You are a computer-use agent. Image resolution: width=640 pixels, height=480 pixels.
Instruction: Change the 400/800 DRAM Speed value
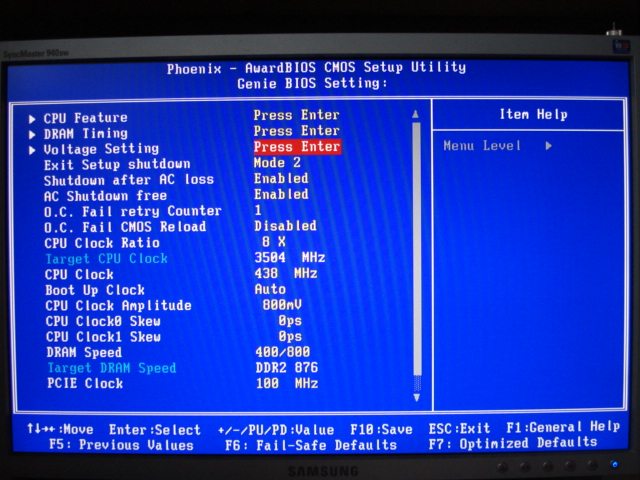coord(282,352)
